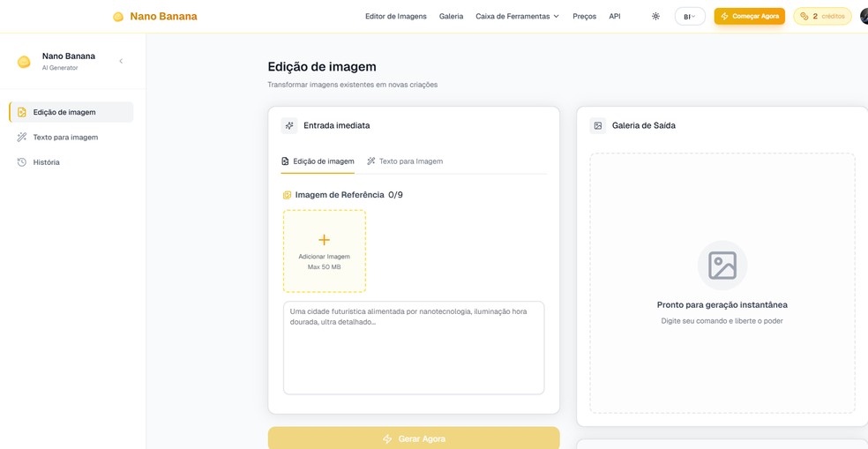This screenshot has width=868, height=449.
Task: Click the magic wand icon beside Texto para imagem
Action: pyautogui.click(x=21, y=138)
